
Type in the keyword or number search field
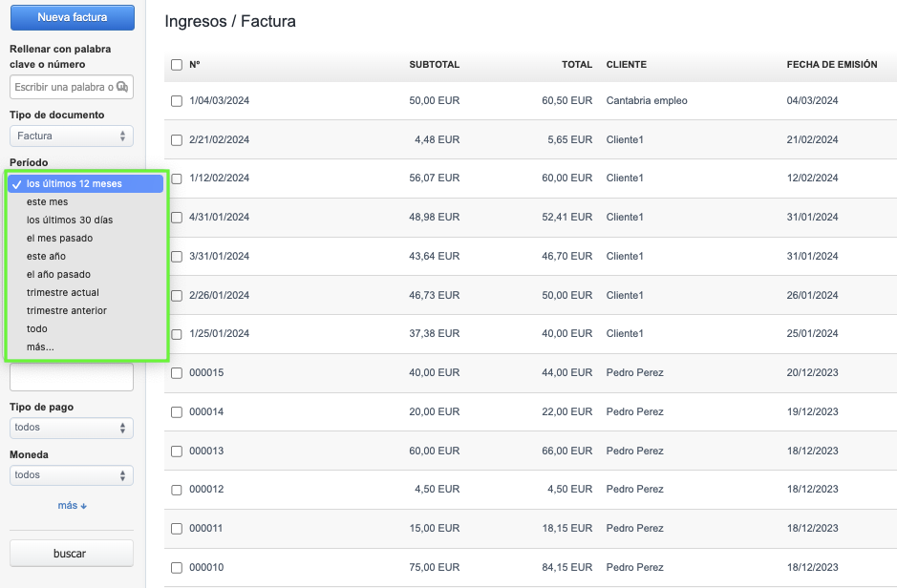click(x=63, y=88)
